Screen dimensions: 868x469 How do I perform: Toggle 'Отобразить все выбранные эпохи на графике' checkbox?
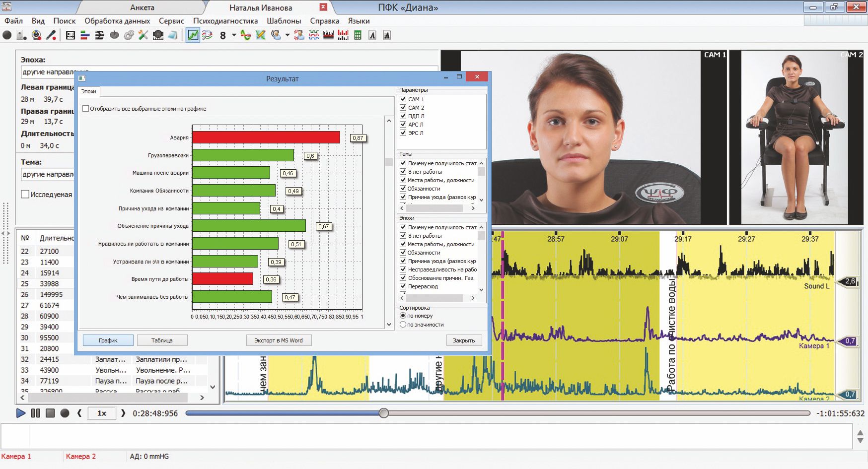(85, 109)
